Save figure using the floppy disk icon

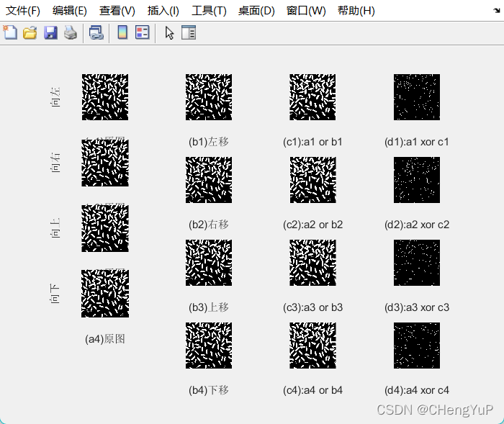(x=50, y=32)
